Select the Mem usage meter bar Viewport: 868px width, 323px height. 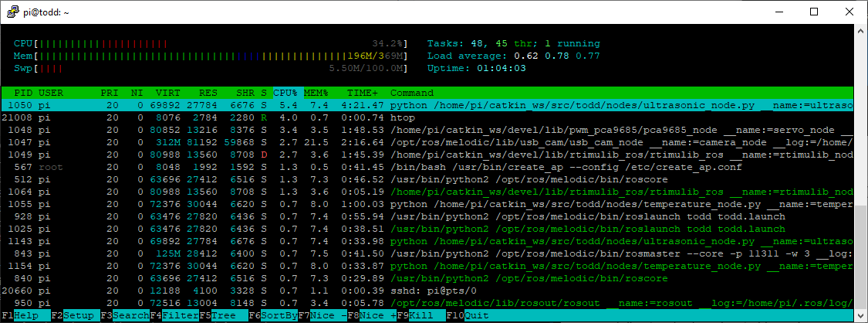(x=211, y=56)
